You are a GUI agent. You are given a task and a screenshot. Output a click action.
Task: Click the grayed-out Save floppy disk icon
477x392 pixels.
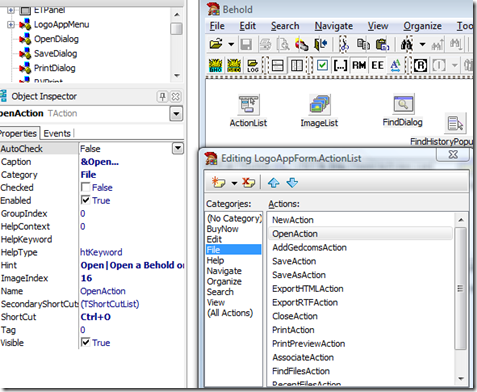pos(246,44)
